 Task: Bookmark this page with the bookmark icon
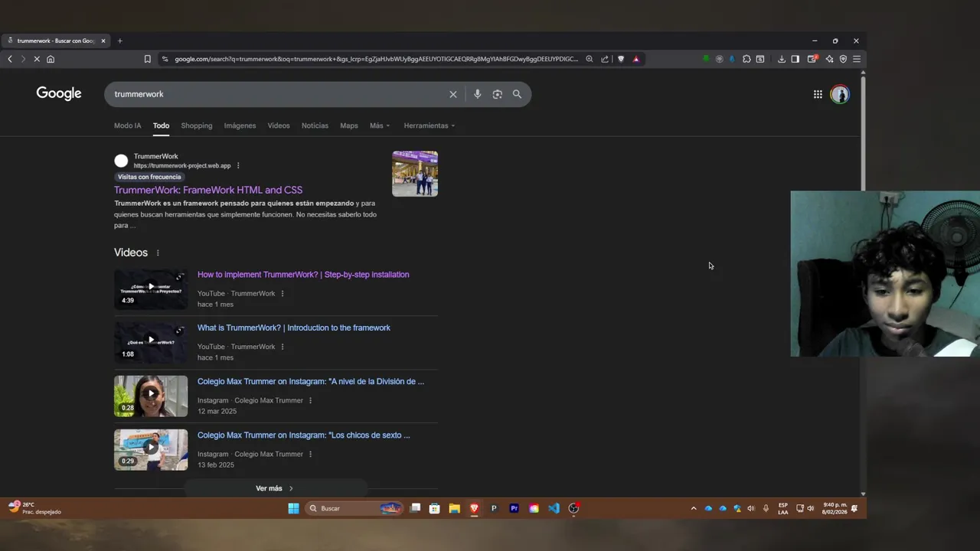click(x=148, y=59)
